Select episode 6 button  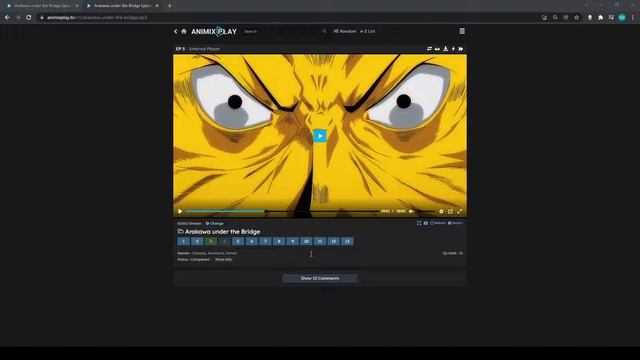[x=252, y=241]
